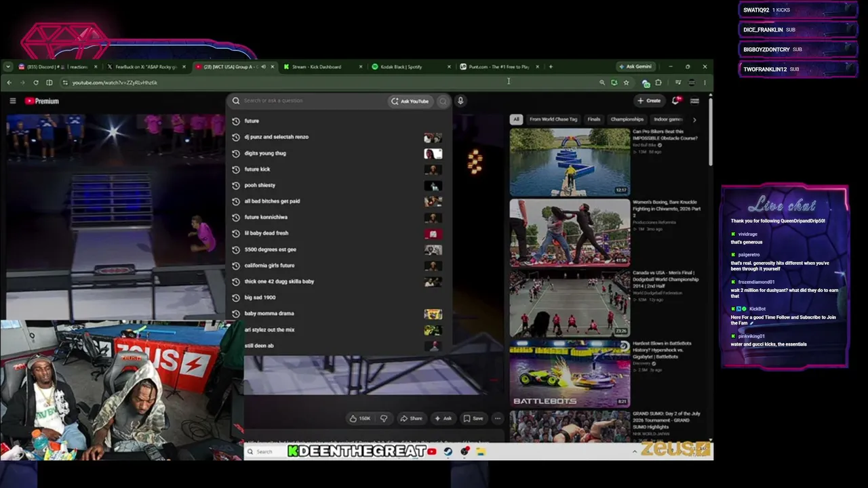Go to YouTube Premium home logo
This screenshot has width=868, height=488.
42,101
